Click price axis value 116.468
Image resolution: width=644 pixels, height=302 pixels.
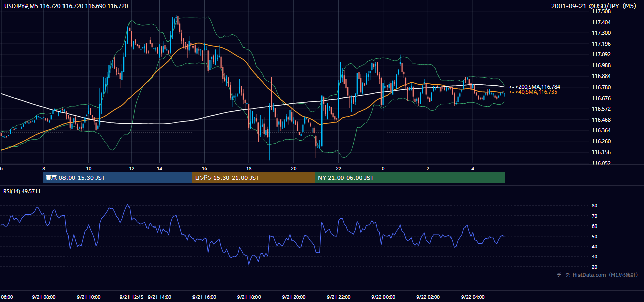coord(602,120)
